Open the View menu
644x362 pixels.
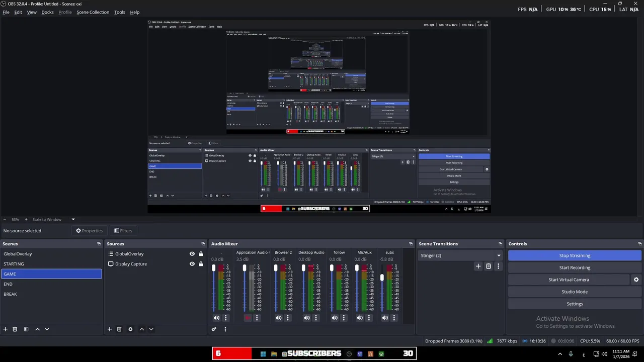(x=32, y=12)
